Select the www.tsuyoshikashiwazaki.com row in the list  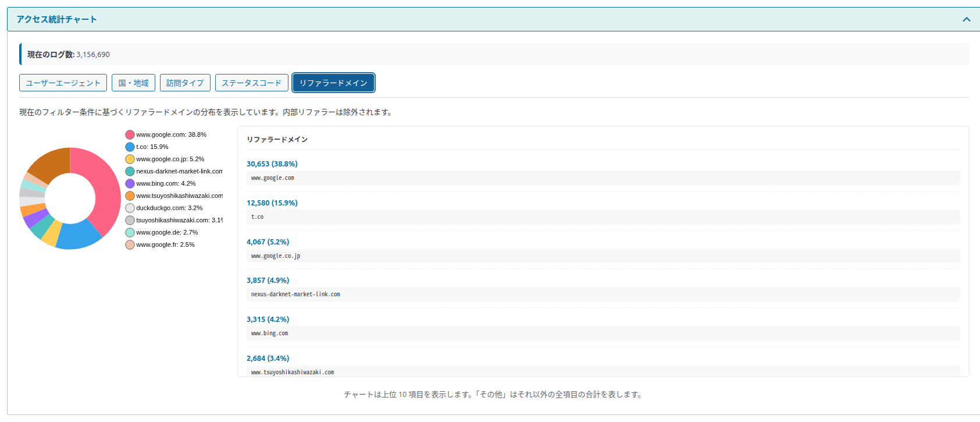603,371
